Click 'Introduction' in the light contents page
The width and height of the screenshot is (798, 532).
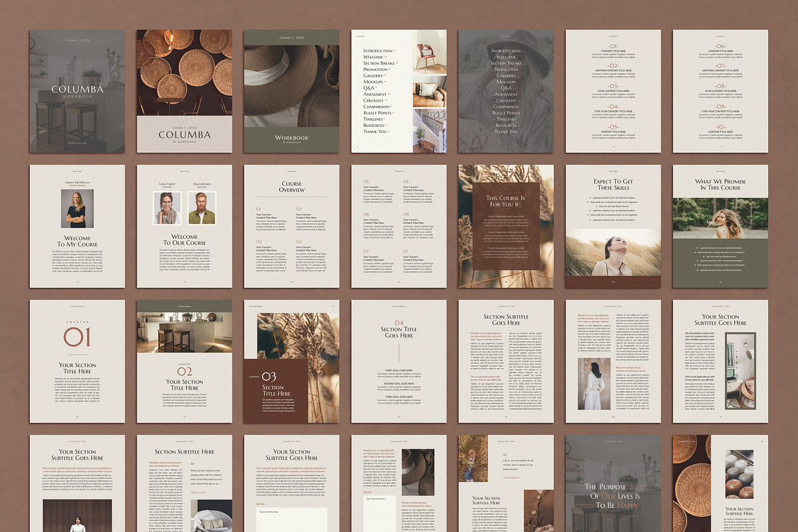(x=378, y=51)
